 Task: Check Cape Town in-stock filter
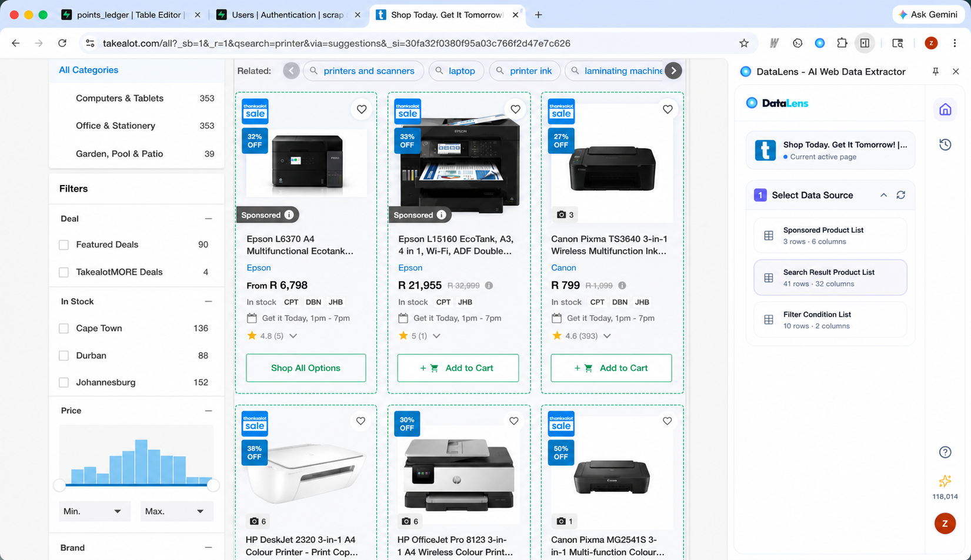pos(64,328)
